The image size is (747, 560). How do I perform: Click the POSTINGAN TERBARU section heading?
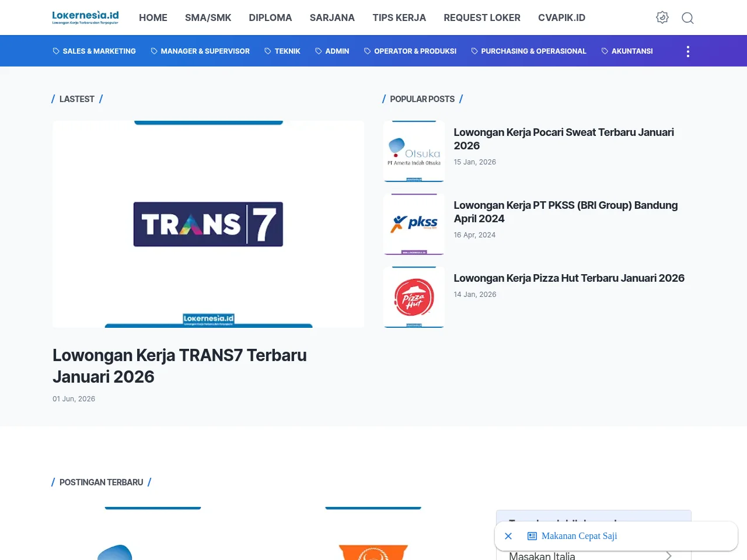pos(102,482)
